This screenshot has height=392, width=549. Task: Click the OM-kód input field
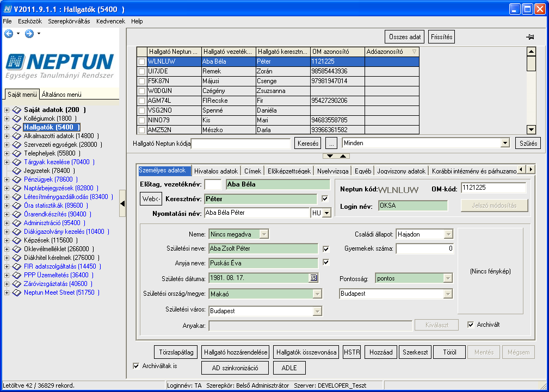[x=494, y=188]
